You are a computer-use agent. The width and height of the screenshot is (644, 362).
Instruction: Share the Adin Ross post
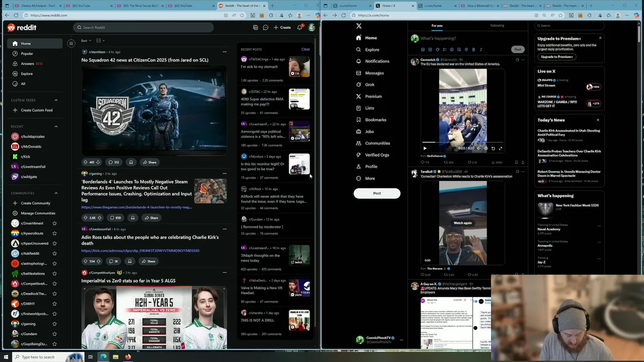click(148, 261)
